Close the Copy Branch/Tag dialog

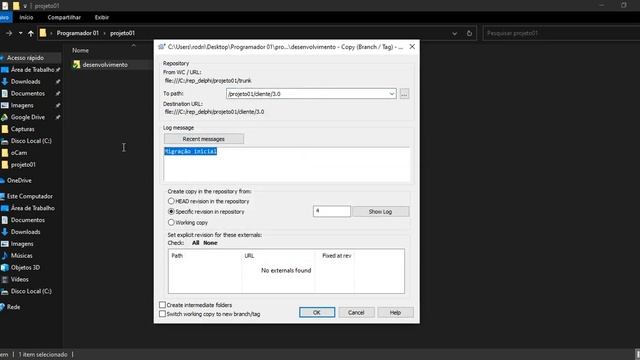pyautogui.click(x=412, y=47)
